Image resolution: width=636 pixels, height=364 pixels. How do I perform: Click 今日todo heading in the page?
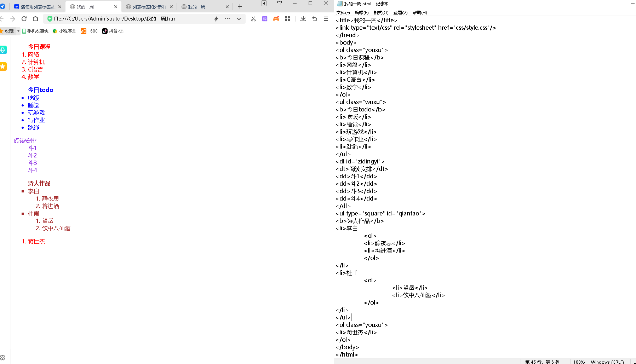click(x=41, y=90)
